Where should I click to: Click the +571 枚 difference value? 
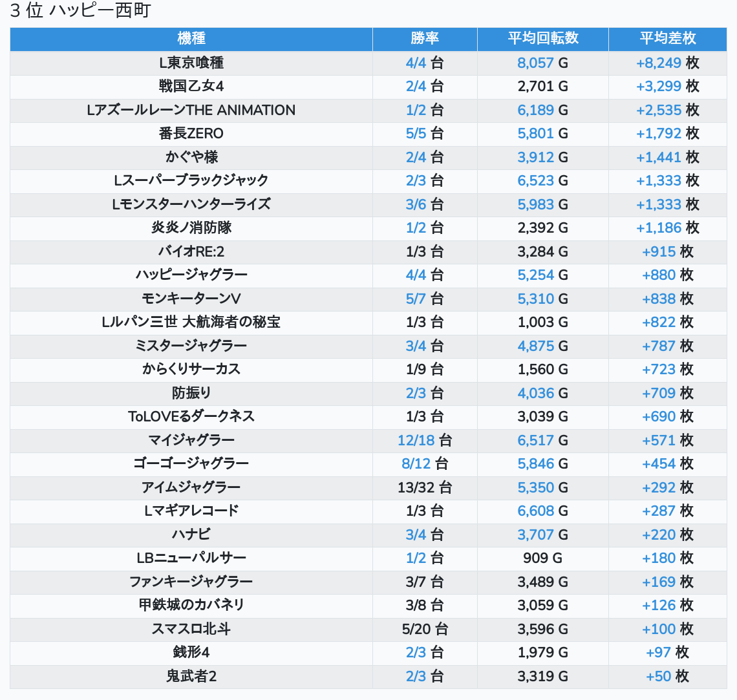click(667, 440)
